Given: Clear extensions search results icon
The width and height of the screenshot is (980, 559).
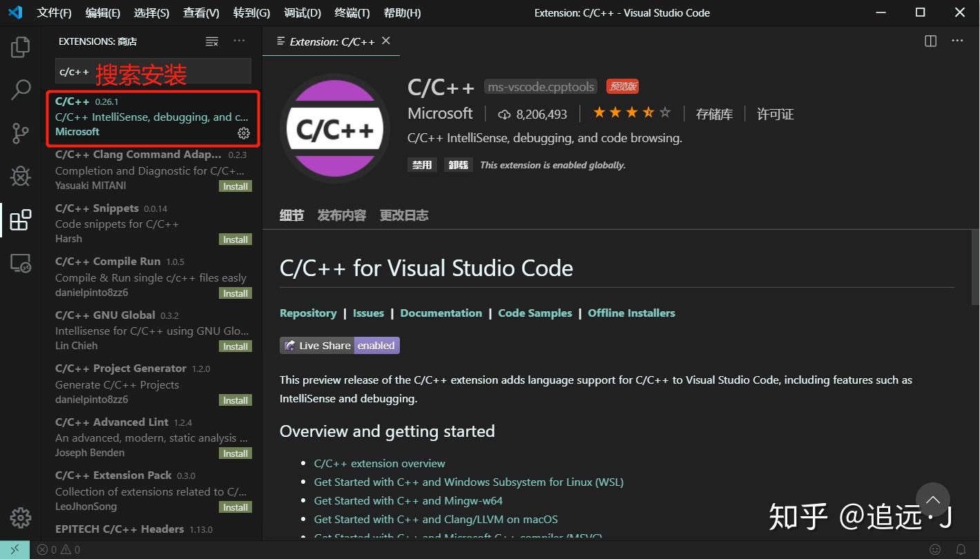Looking at the screenshot, I should pyautogui.click(x=212, y=41).
